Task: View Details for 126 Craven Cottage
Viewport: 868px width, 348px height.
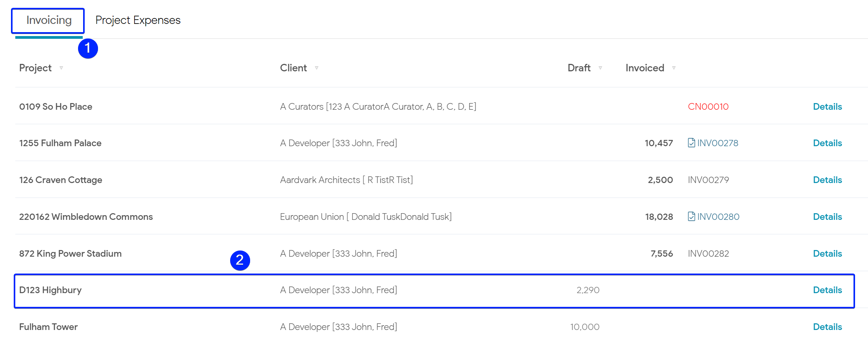Action: pos(827,180)
